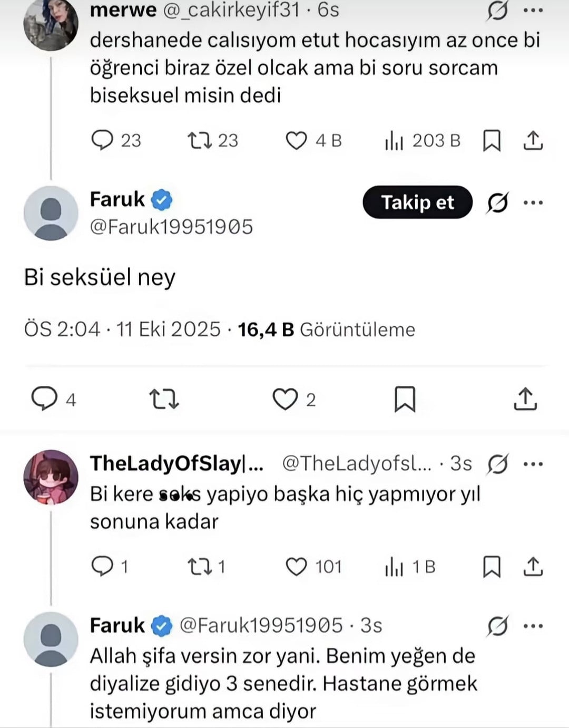Viewport: 569px width, 728px height.
Task: Open TheLadyOfSlay's profile avatar
Action: (51, 477)
